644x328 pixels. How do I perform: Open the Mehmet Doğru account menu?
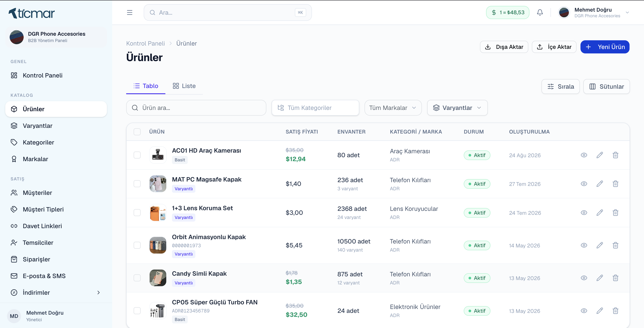[x=594, y=12]
